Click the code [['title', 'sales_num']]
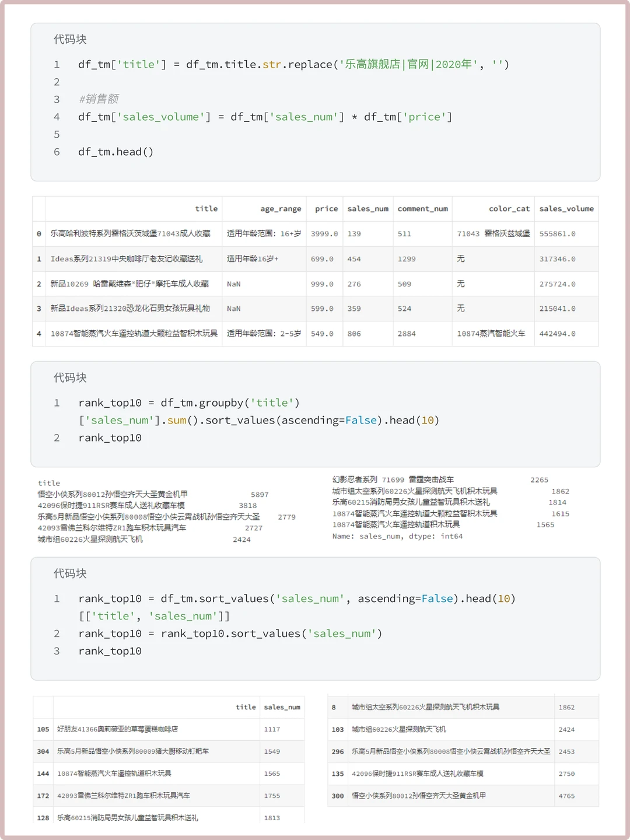This screenshot has height=840, width=630. [154, 616]
